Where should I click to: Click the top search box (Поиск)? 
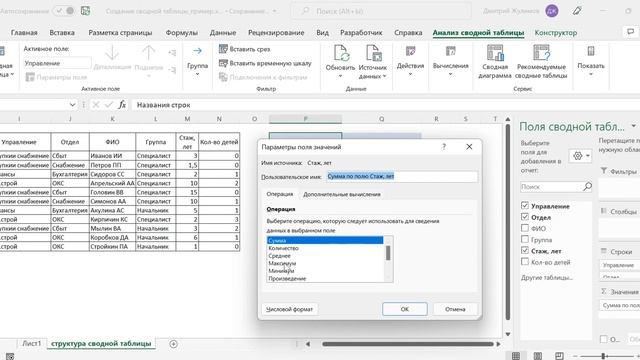pyautogui.click(x=381, y=11)
